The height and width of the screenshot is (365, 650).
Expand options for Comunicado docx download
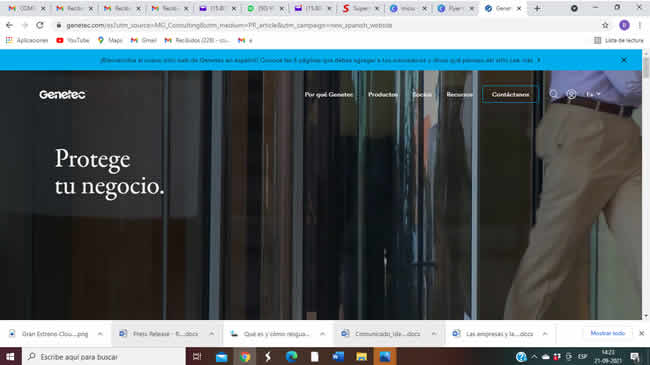click(x=434, y=333)
